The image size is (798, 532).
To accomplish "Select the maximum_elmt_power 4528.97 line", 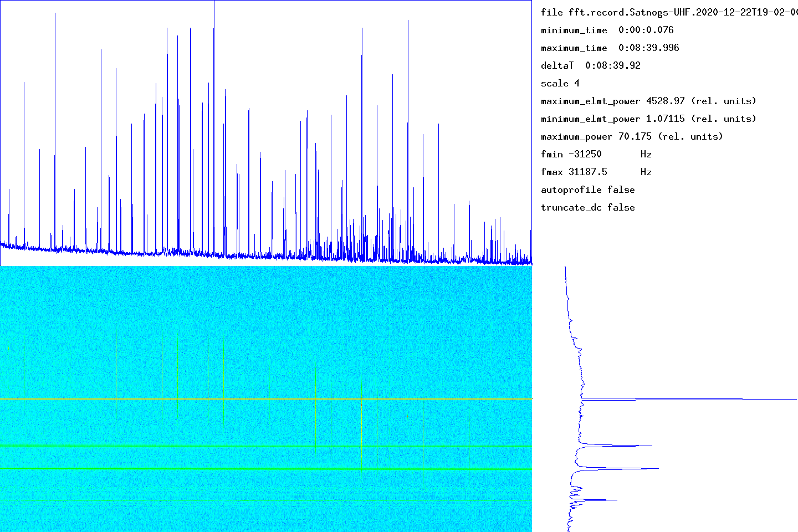I will 649,101.
